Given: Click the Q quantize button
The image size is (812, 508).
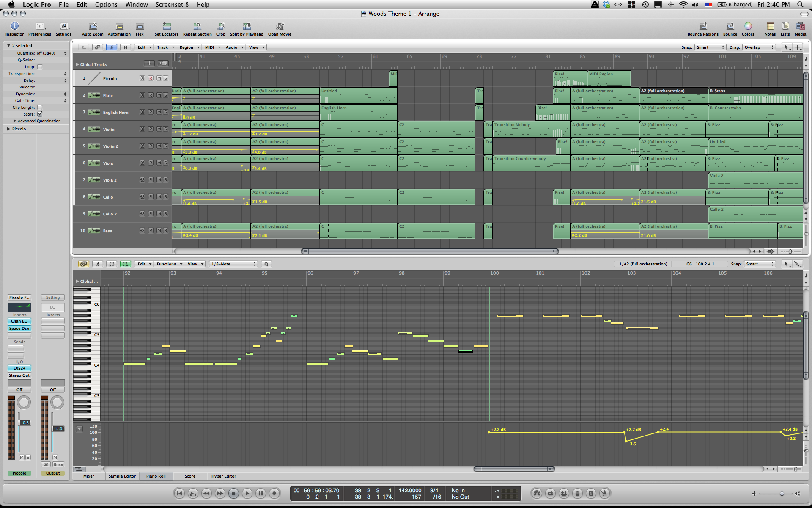Looking at the screenshot, I should (x=266, y=264).
